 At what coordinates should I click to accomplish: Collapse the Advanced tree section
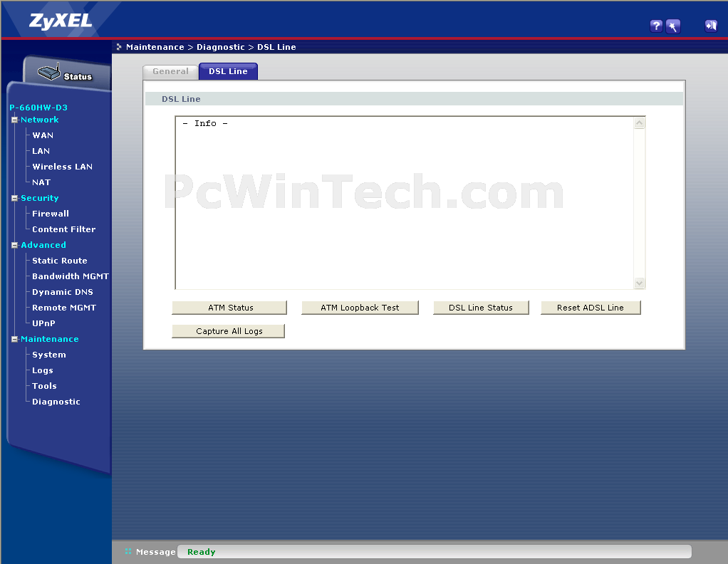(14, 245)
